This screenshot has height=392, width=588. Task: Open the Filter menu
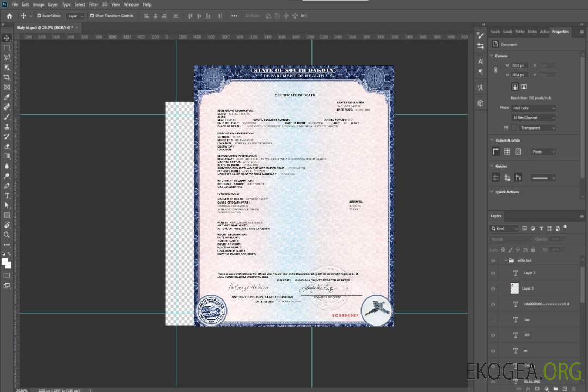(x=94, y=4)
